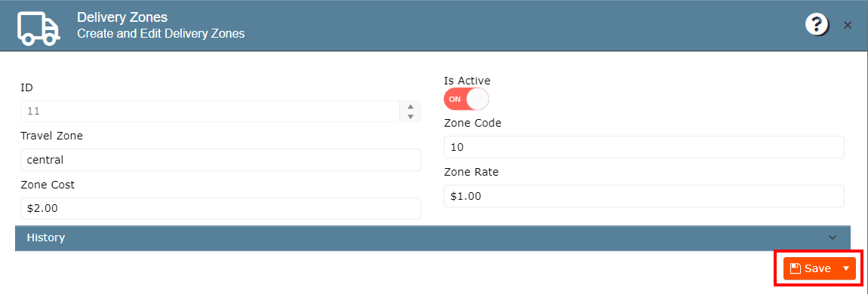868x294 pixels.
Task: Click the Create and Edit Delivery Zones subtitle
Action: [161, 34]
